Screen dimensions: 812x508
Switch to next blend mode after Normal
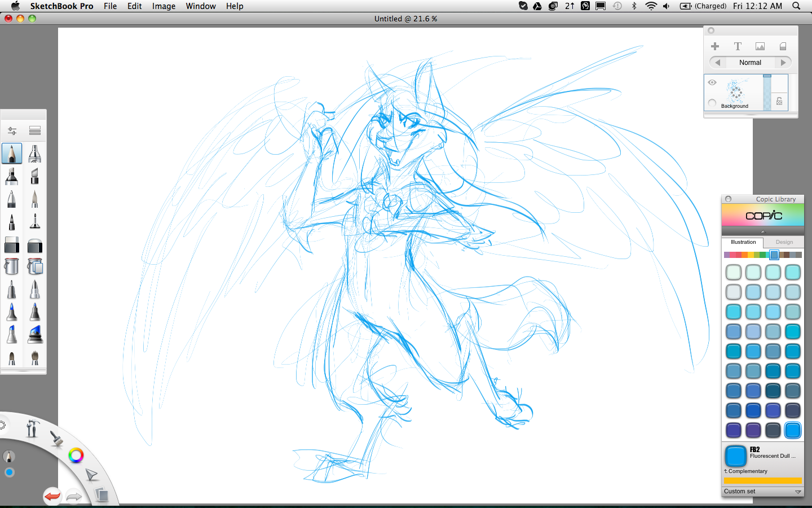click(x=783, y=63)
